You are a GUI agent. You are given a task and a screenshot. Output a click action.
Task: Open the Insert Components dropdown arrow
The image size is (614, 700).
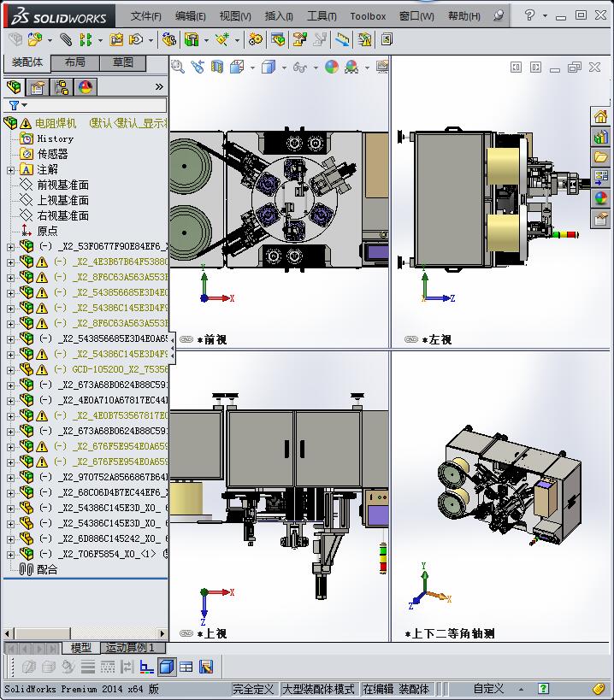50,41
